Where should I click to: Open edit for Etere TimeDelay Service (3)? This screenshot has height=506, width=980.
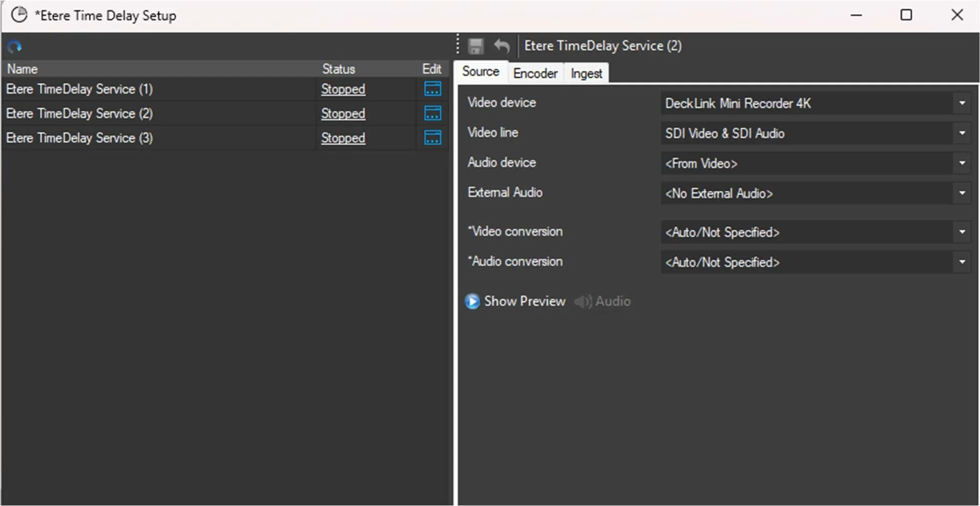(432, 138)
